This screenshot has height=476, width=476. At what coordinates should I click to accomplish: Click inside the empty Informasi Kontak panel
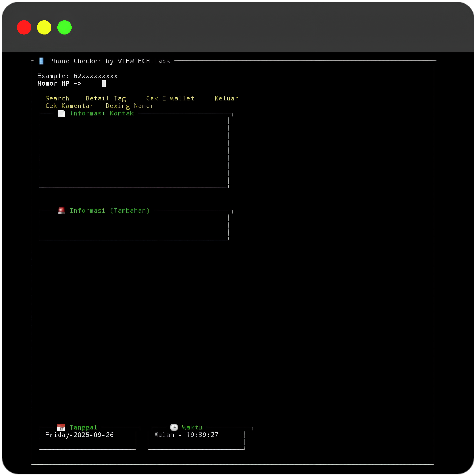pyautogui.click(x=134, y=152)
